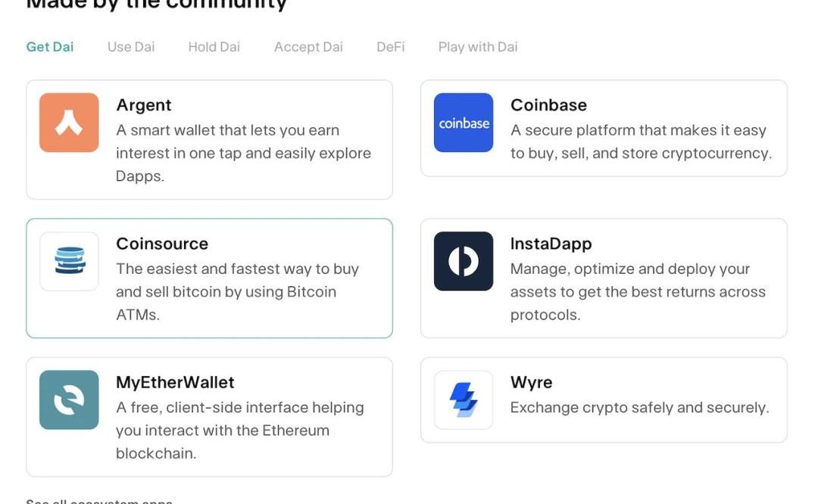The height and width of the screenshot is (504, 818).
Task: Select the Hold Dai tab
Action: 214,47
